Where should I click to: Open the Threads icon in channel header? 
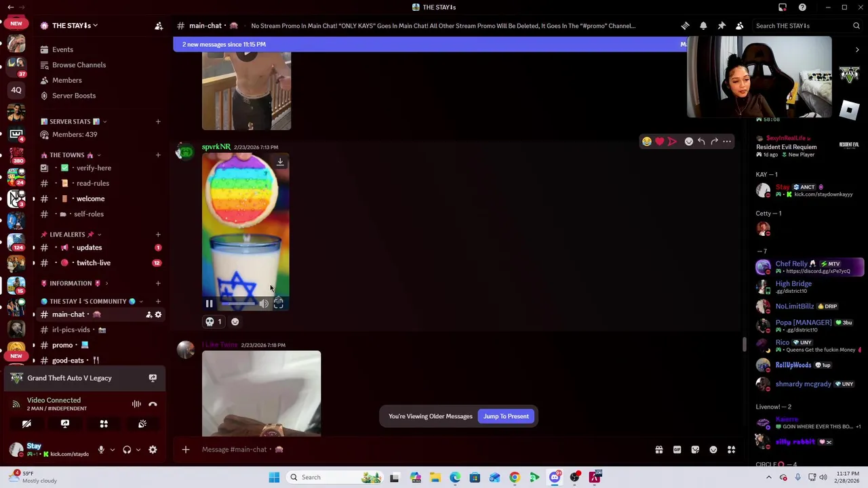[x=685, y=26]
